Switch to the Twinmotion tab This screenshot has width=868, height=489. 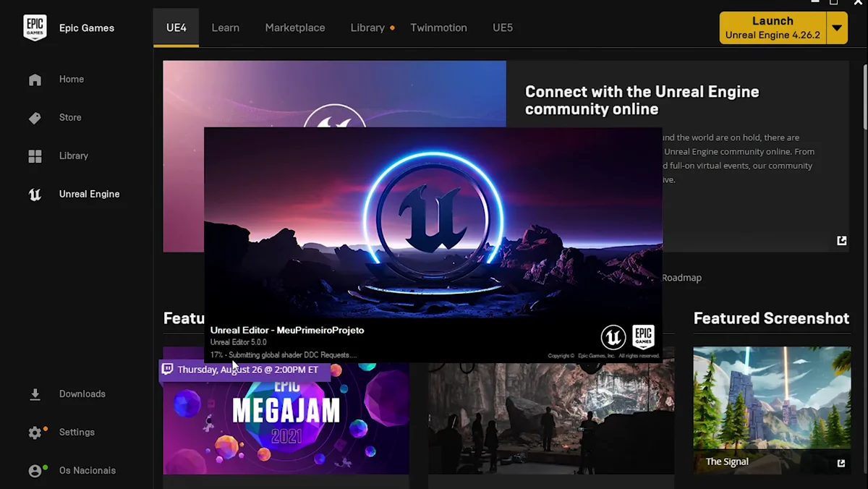[x=438, y=27]
